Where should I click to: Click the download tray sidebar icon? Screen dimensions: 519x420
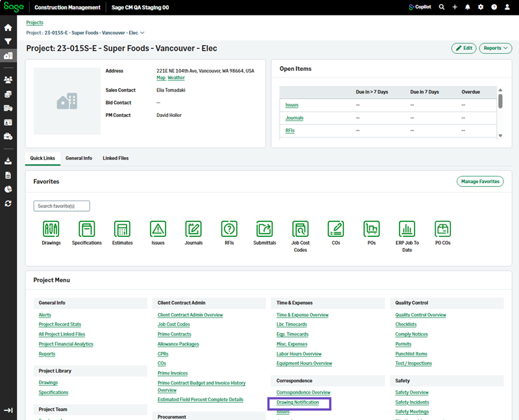coord(8,161)
